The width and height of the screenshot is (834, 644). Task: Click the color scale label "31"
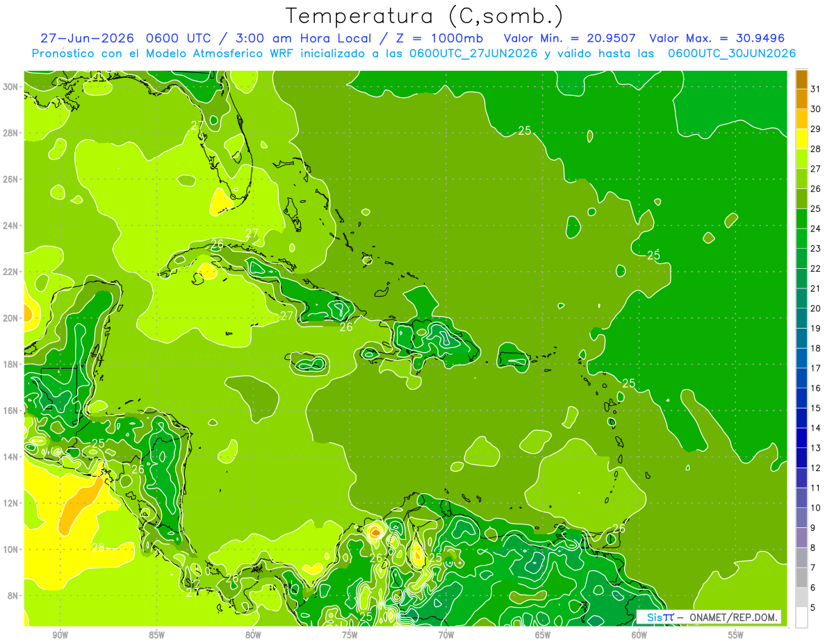coord(816,89)
